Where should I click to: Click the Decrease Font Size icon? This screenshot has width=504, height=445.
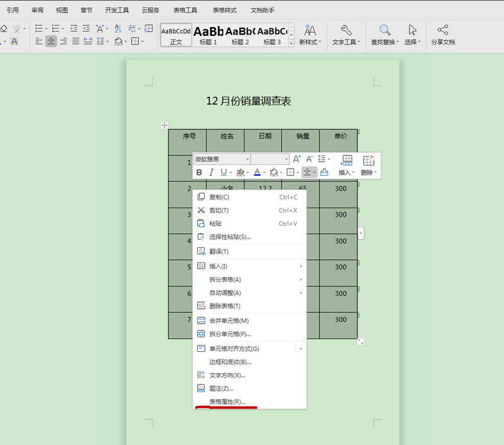[309, 159]
